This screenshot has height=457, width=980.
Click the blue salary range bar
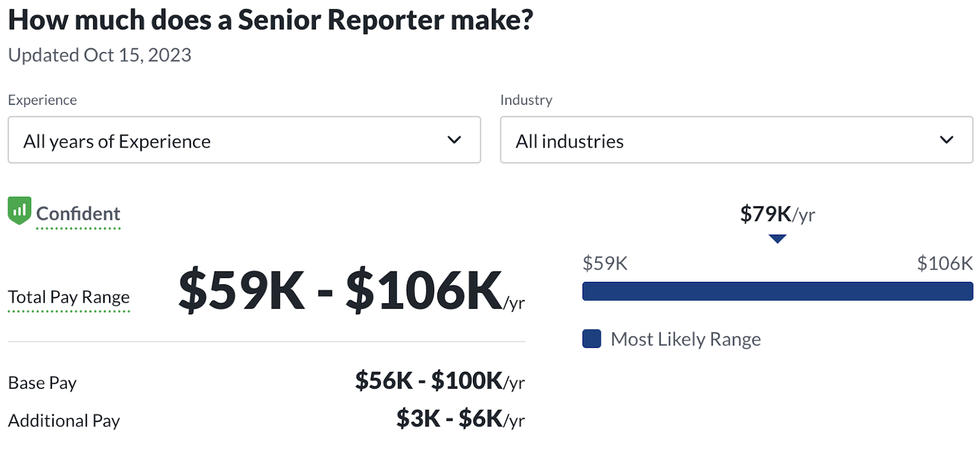click(x=777, y=292)
